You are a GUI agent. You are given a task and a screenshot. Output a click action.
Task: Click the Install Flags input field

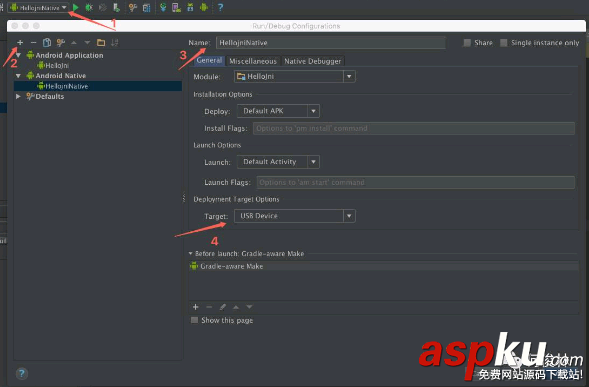(414, 128)
